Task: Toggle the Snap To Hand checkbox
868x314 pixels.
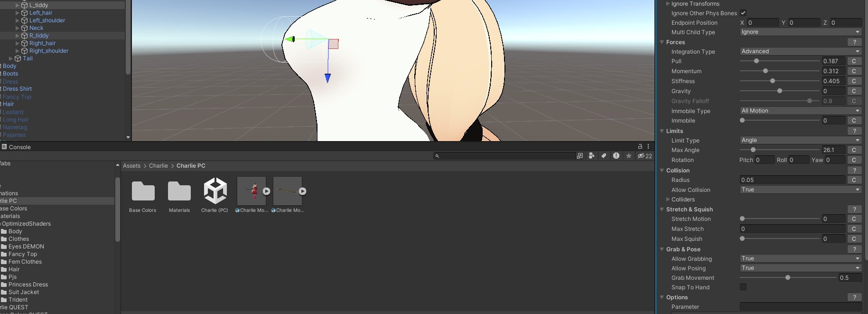Action: click(x=743, y=287)
